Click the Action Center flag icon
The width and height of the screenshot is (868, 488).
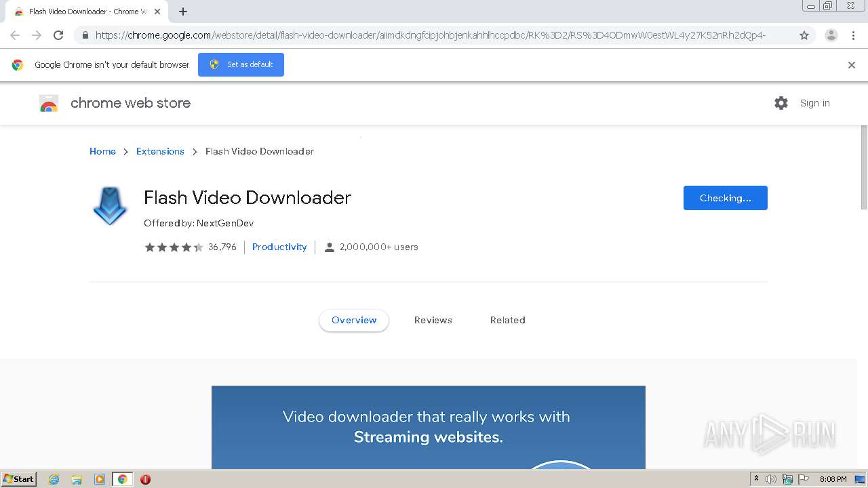[x=804, y=479]
